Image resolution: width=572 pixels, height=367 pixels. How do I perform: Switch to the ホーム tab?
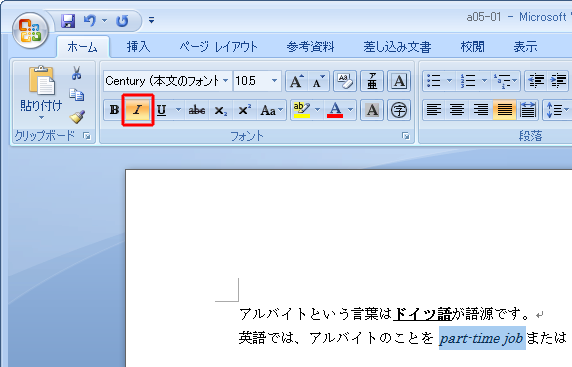[x=82, y=47]
